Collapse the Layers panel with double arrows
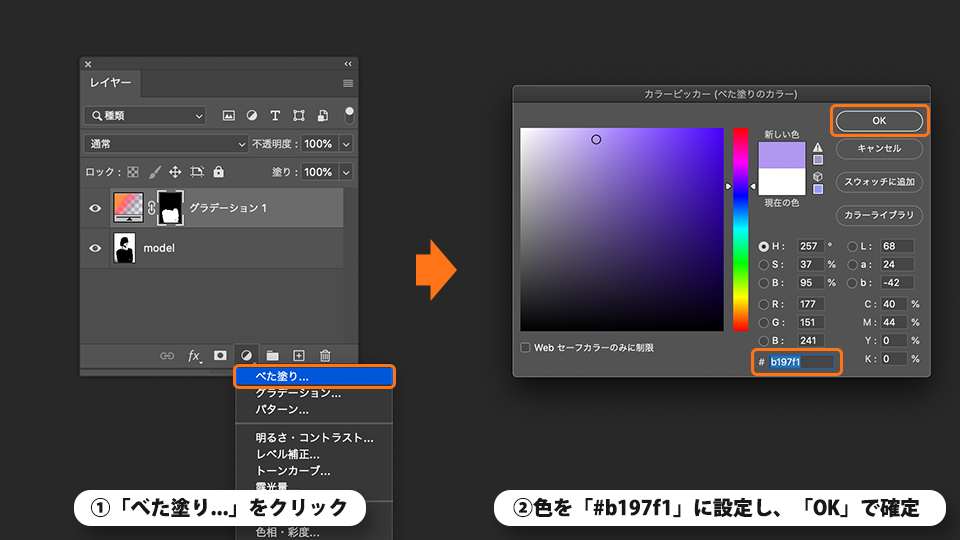This screenshot has height=540, width=960. (x=348, y=64)
